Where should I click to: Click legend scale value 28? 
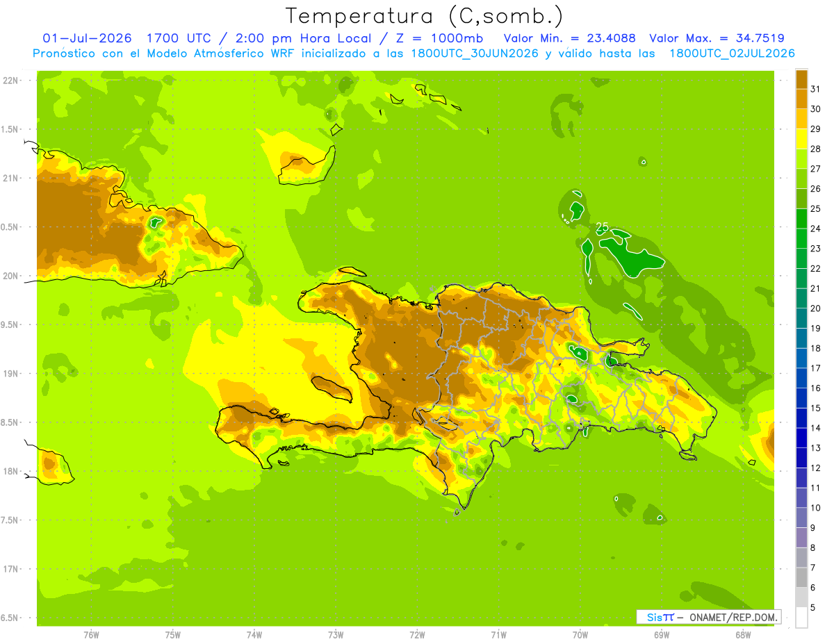(816, 148)
